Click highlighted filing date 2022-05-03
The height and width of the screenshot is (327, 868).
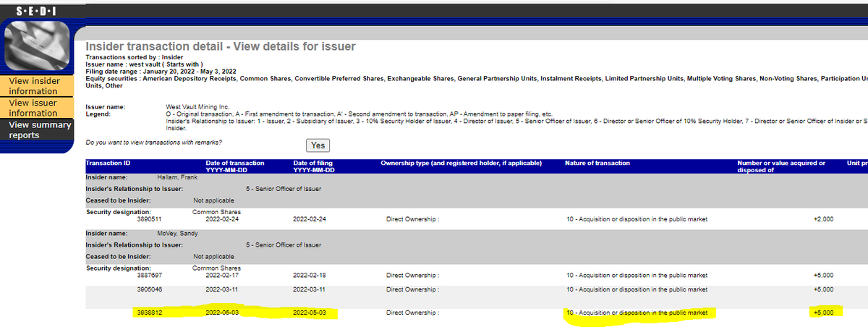coord(311,313)
